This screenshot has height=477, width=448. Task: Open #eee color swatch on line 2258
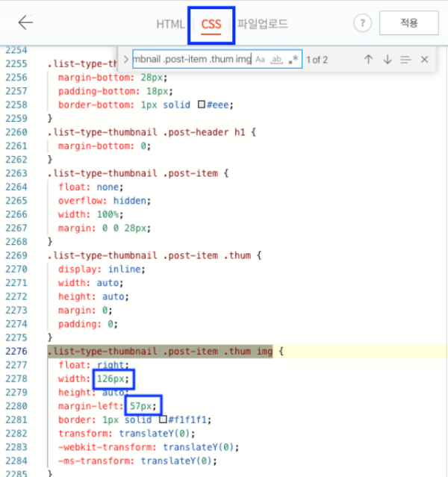pos(202,105)
